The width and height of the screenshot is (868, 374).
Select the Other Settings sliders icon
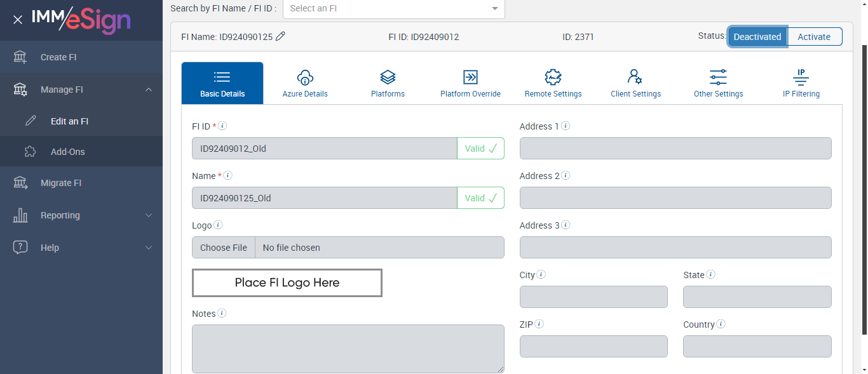[x=718, y=77]
